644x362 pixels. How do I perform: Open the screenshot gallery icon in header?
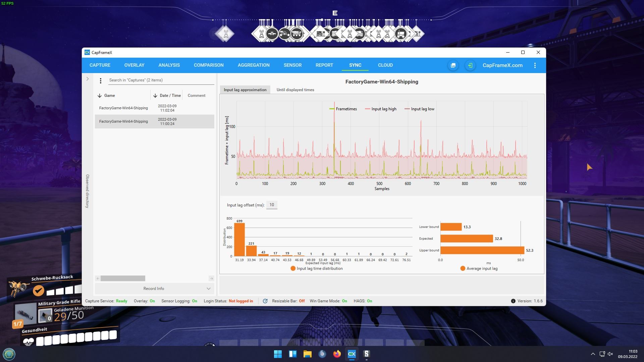click(453, 65)
